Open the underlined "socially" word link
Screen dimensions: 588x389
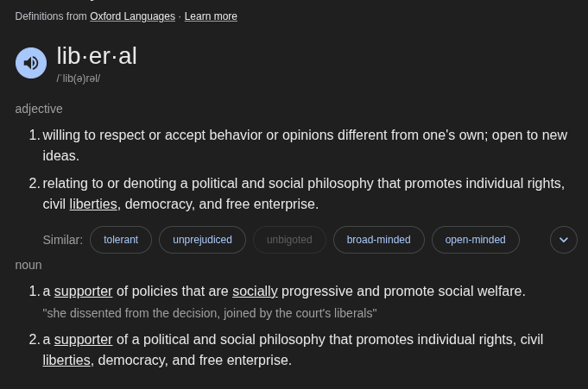[255, 292]
